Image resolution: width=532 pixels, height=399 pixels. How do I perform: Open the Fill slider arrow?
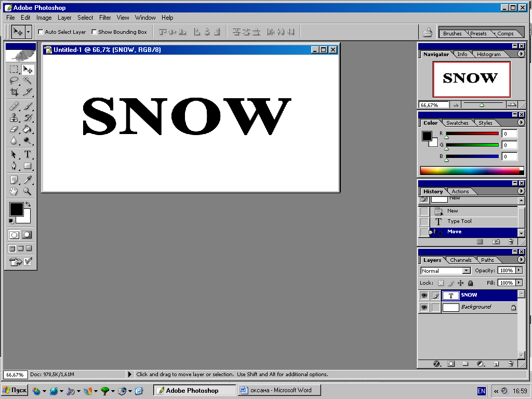[x=519, y=283]
